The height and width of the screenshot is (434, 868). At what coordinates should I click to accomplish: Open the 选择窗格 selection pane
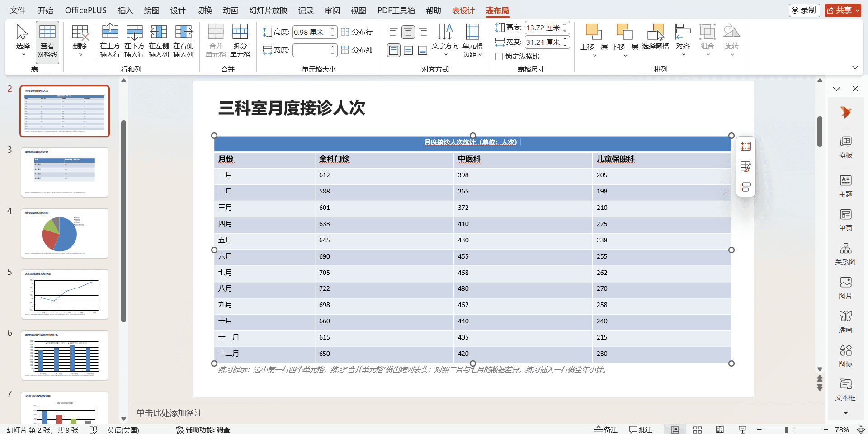coord(656,37)
